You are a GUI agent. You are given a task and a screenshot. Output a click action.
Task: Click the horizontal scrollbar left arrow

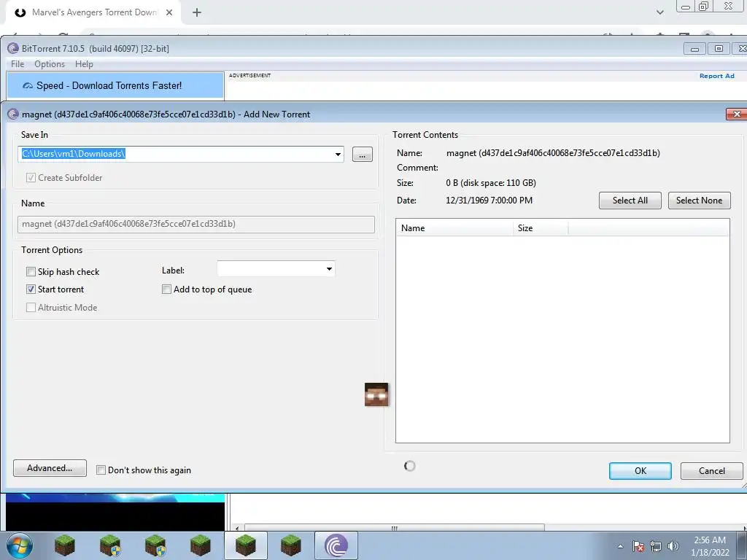tap(238, 528)
